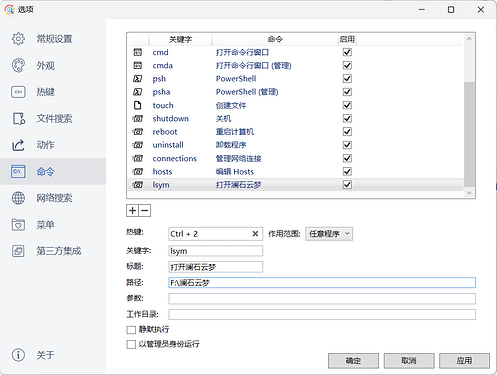Click the cmd row terminal icon
The width and height of the screenshot is (497, 375).
click(x=137, y=52)
